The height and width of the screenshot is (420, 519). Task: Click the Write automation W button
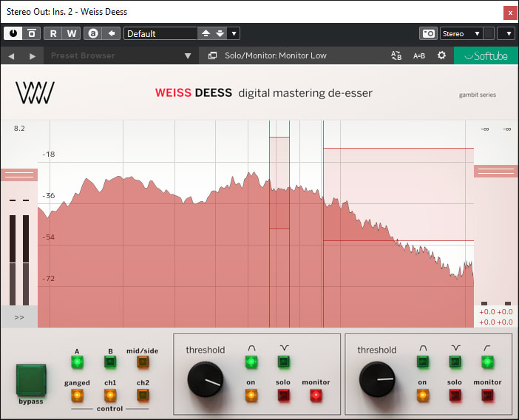[71, 33]
